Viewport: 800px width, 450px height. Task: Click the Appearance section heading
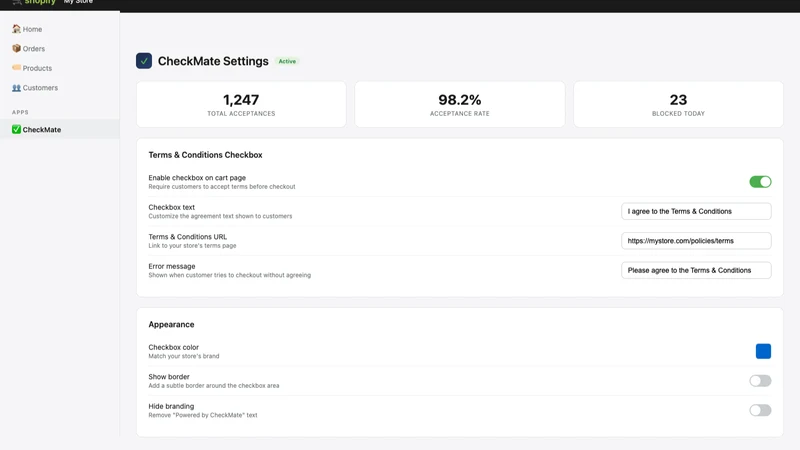click(x=171, y=324)
